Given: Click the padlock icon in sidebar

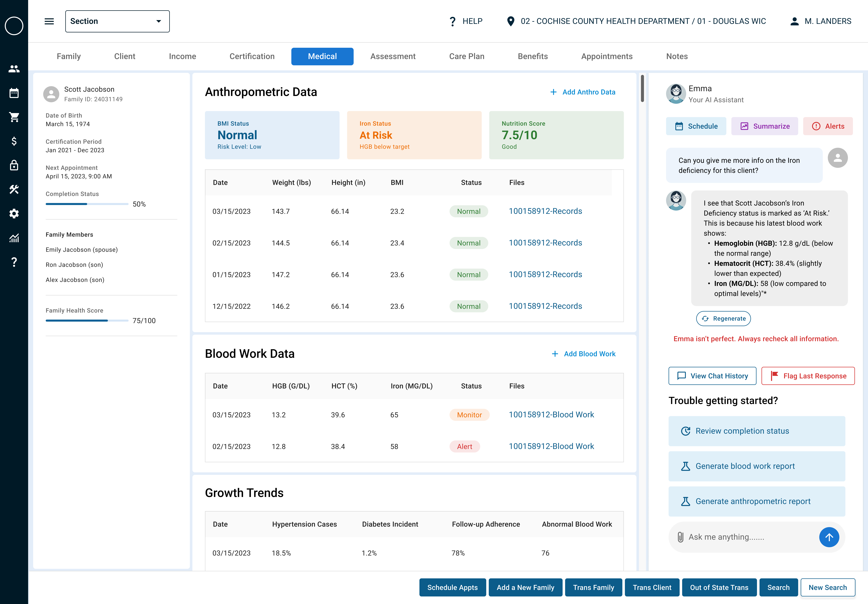Looking at the screenshot, I should (x=14, y=165).
